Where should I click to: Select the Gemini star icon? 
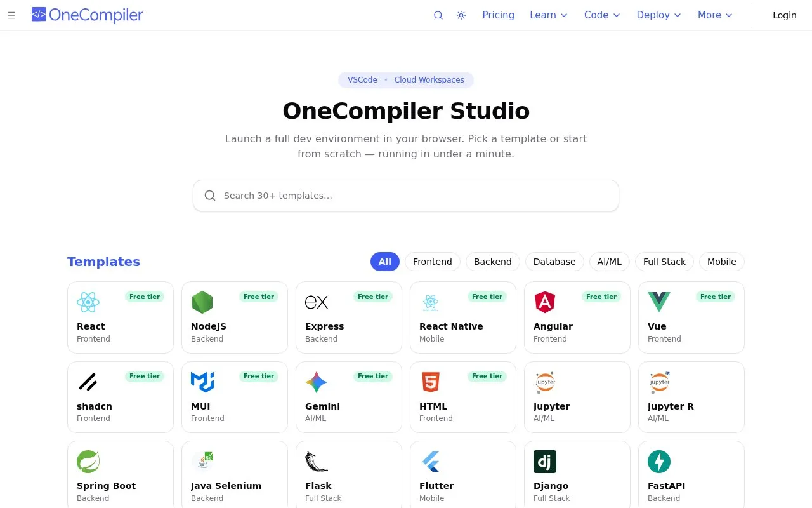click(317, 382)
